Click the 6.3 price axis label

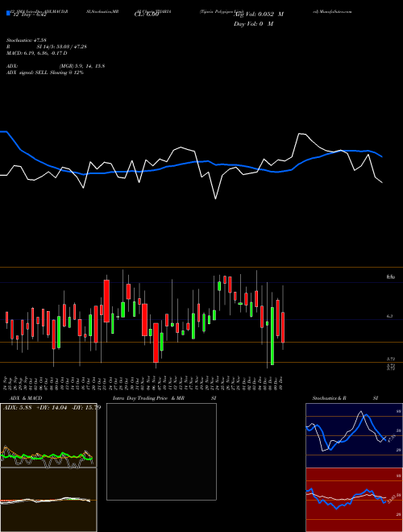coord(390,316)
